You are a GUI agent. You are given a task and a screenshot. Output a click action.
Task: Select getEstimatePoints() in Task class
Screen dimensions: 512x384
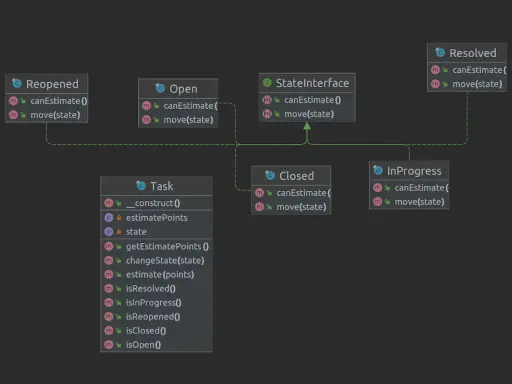pyautogui.click(x=167, y=247)
